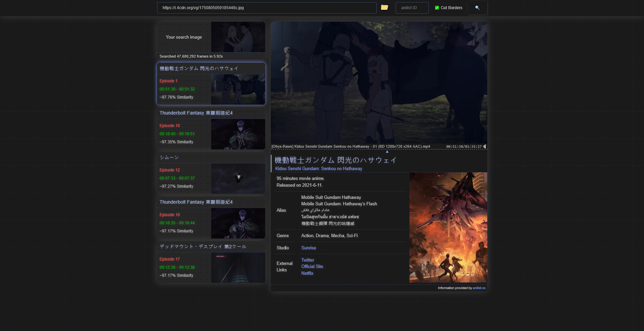Click the Searched 47,600,292 frames status text
The height and width of the screenshot is (331, 644).
(x=191, y=56)
